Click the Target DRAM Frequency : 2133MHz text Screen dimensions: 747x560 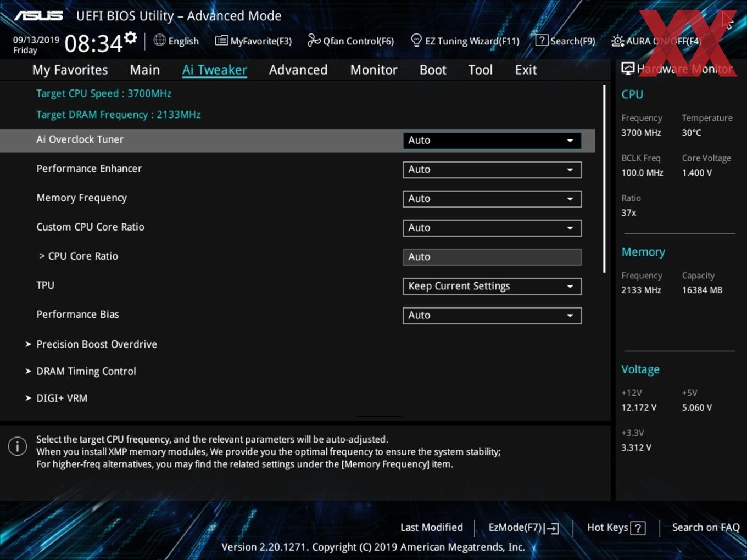[119, 115]
